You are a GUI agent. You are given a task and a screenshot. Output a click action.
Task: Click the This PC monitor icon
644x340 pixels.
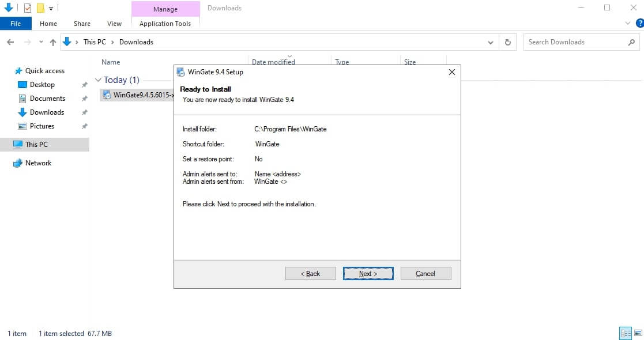coord(18,144)
